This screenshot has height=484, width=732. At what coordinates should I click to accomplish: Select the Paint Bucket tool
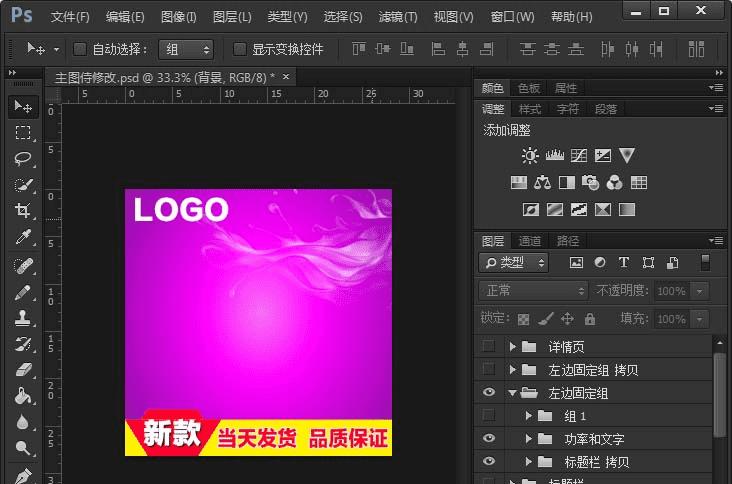pyautogui.click(x=22, y=396)
